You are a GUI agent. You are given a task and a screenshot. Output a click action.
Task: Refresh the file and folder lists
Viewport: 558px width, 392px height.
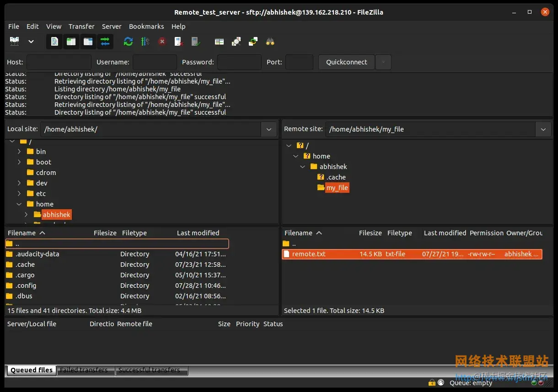129,42
